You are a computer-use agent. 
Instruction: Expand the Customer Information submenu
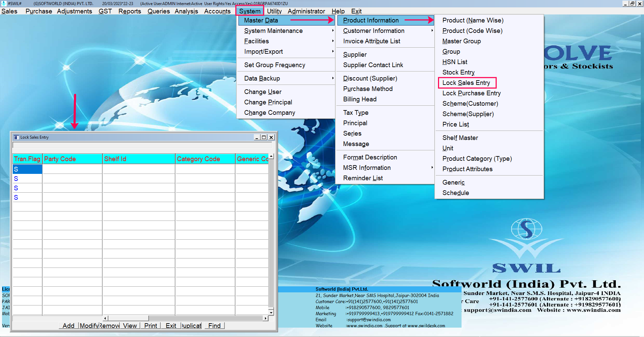[x=385, y=31]
